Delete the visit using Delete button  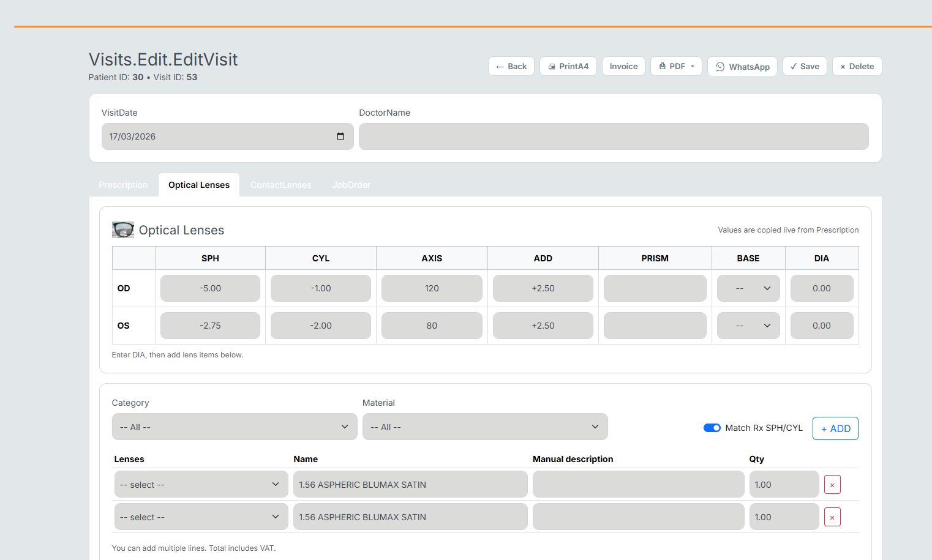[x=857, y=67]
